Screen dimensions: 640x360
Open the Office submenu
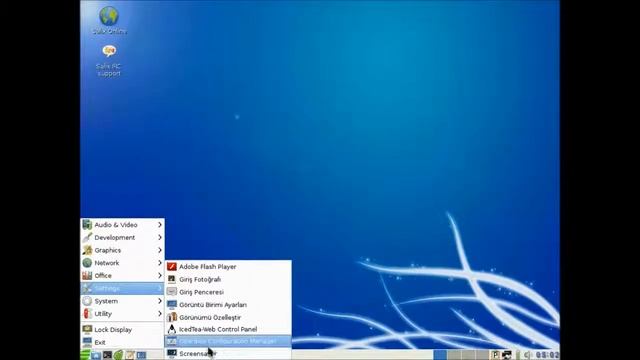(122, 276)
